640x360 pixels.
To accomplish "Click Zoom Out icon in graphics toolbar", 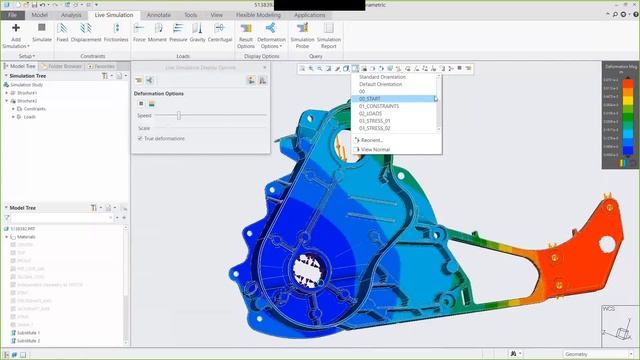I will tap(320, 69).
